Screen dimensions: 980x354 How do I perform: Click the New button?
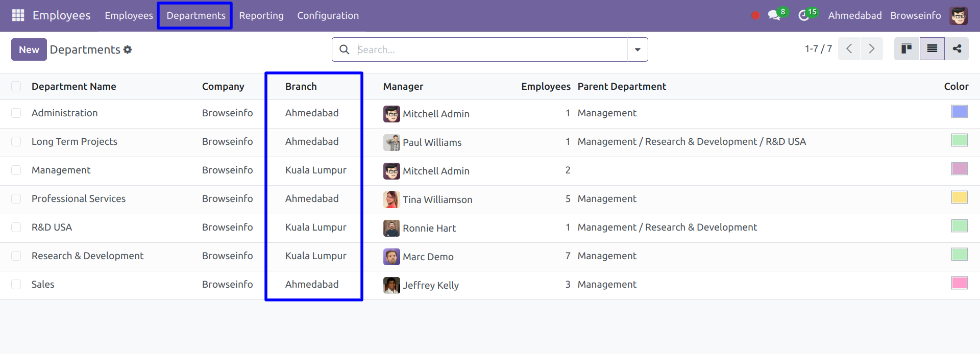(29, 49)
